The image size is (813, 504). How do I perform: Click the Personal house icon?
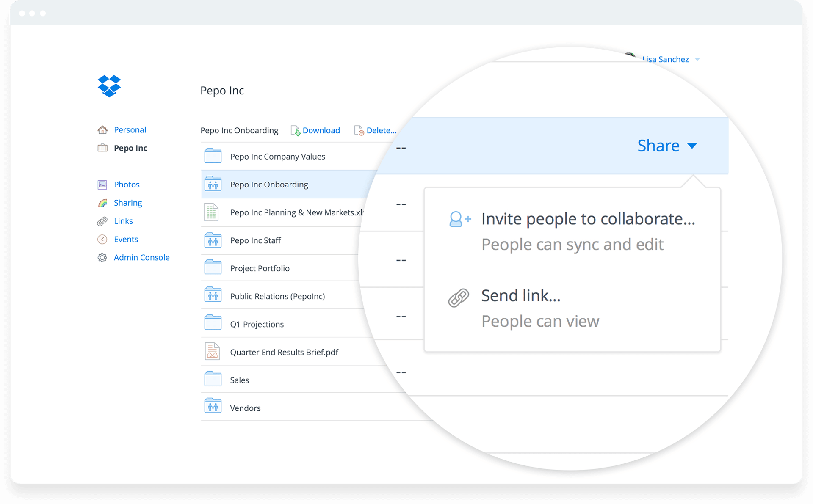pos(102,130)
